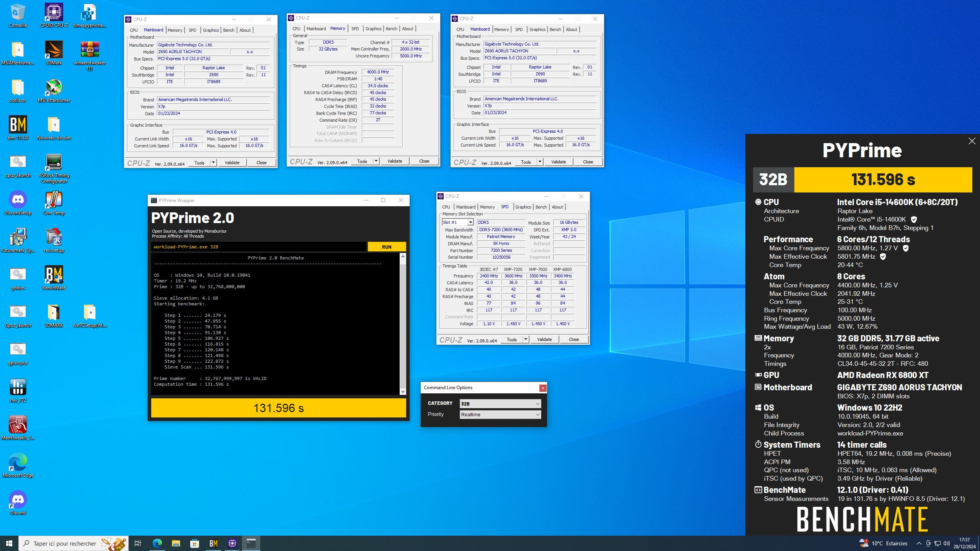This screenshot has width=980, height=551.
Task: Click the taskbar clock showing 17:37
Action: coord(964,543)
